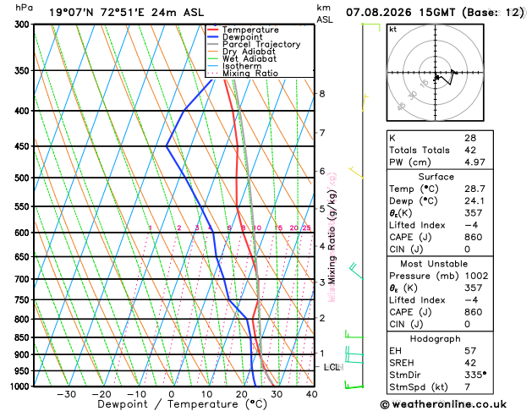532x411 pixels.
Task: Click the Temperature legend entry
Action: (243, 30)
